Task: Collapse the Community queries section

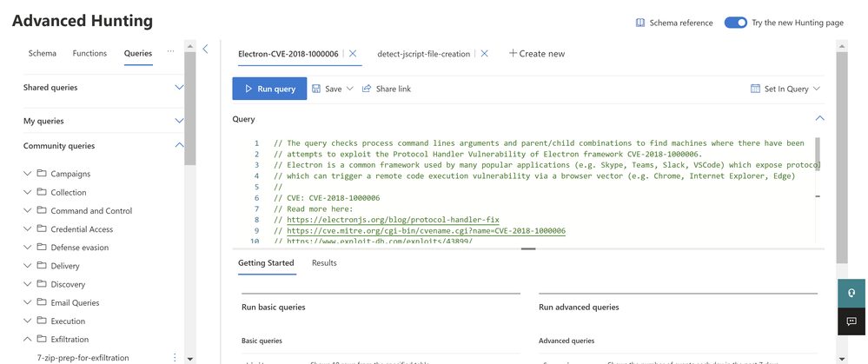Action: pyautogui.click(x=179, y=146)
